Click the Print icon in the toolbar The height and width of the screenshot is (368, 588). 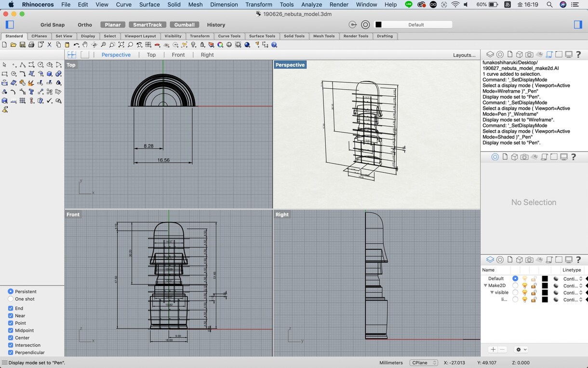31,45
